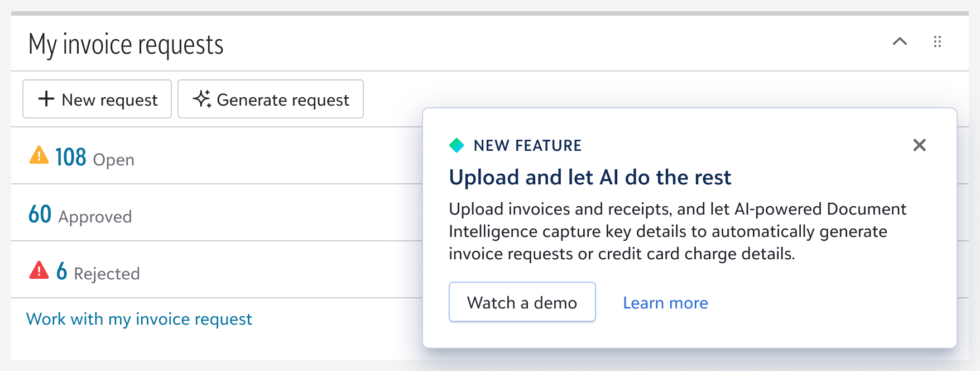This screenshot has height=371, width=980.
Task: Click the Upload and let AI heading
Action: click(x=590, y=177)
